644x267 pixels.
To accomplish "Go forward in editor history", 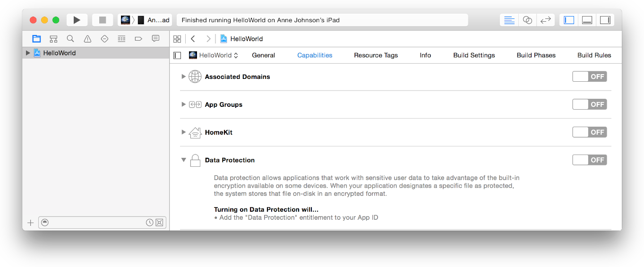I will (208, 39).
